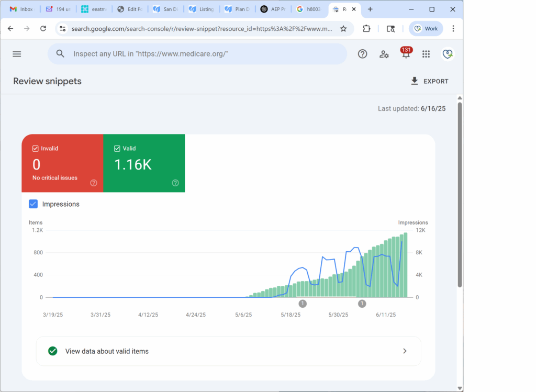Click the Review snippets page heading
The width and height of the screenshot is (536, 392).
click(x=47, y=81)
